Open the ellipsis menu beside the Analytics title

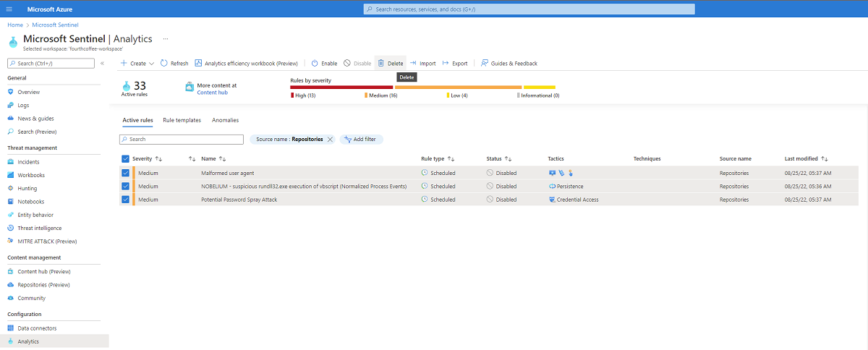click(166, 39)
